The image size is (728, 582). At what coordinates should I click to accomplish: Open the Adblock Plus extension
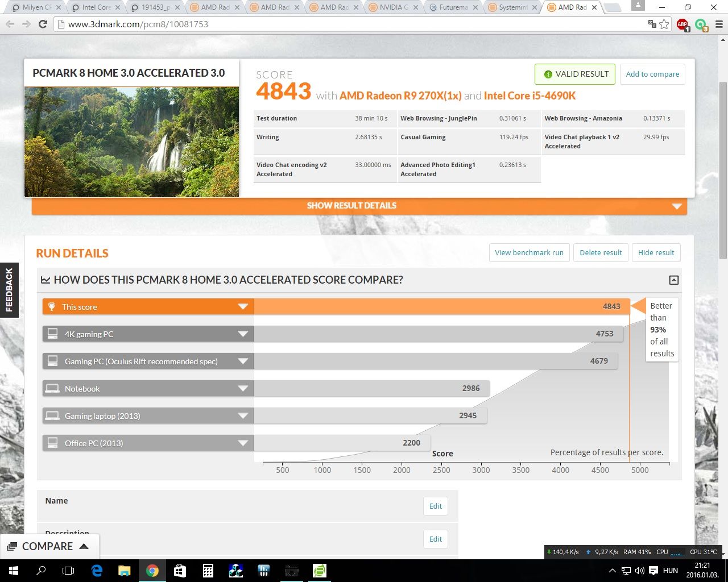click(682, 24)
